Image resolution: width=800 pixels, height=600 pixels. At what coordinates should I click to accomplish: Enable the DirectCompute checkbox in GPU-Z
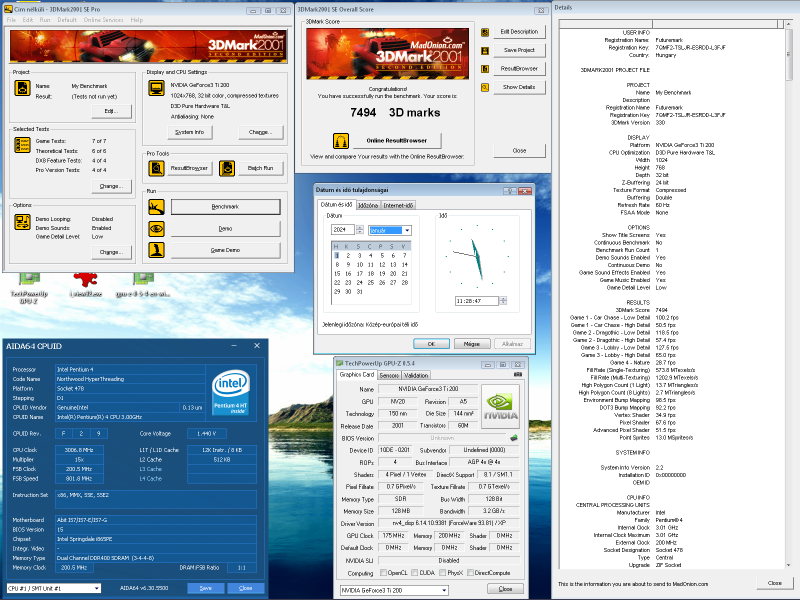pos(470,572)
